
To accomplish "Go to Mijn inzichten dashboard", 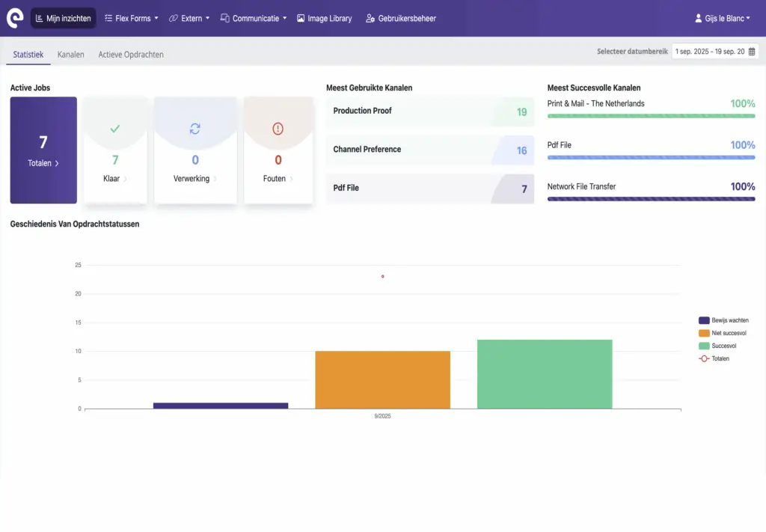I will pos(63,18).
